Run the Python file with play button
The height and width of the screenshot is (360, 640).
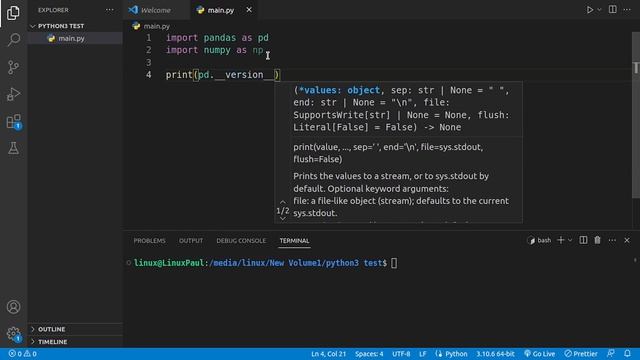[x=590, y=10]
